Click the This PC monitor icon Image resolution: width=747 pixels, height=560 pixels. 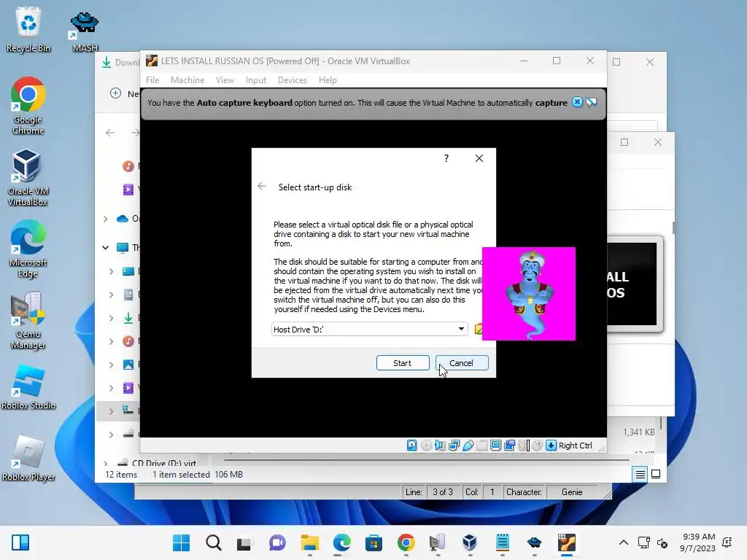pos(123,248)
